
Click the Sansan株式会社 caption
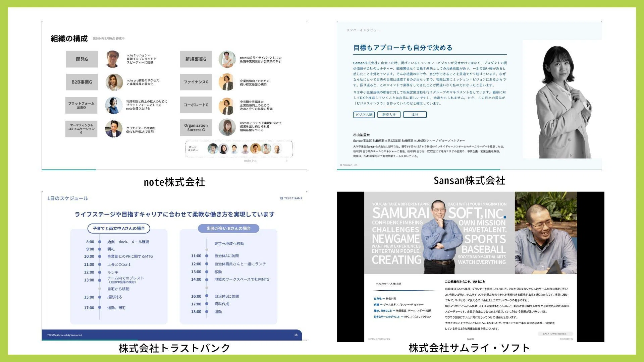click(x=470, y=181)
